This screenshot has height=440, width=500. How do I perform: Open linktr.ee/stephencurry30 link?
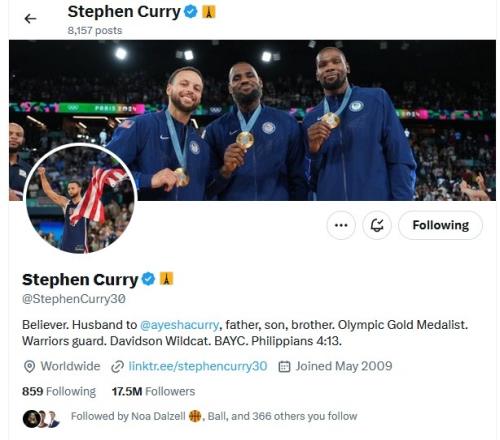click(x=198, y=366)
